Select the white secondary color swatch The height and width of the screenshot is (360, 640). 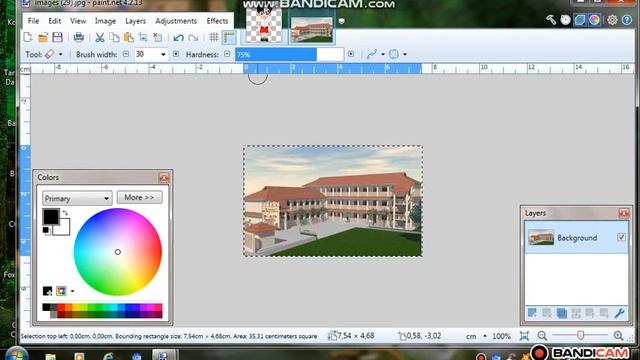point(64,229)
